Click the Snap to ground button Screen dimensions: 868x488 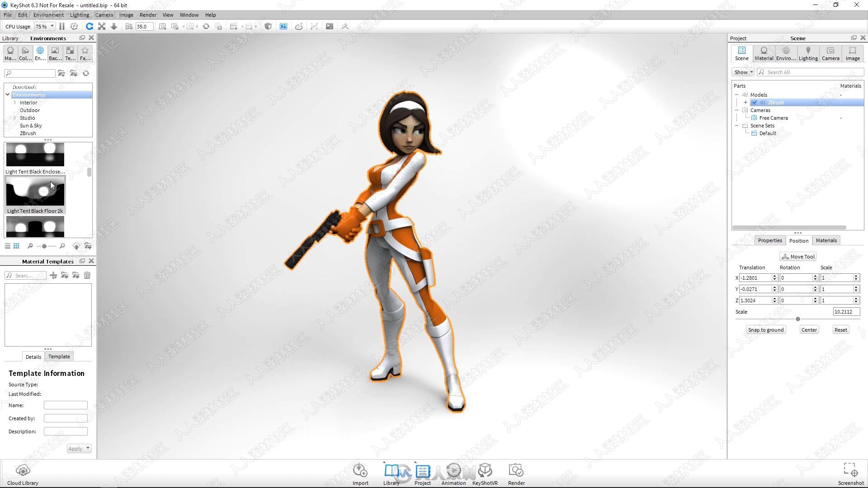click(x=766, y=329)
